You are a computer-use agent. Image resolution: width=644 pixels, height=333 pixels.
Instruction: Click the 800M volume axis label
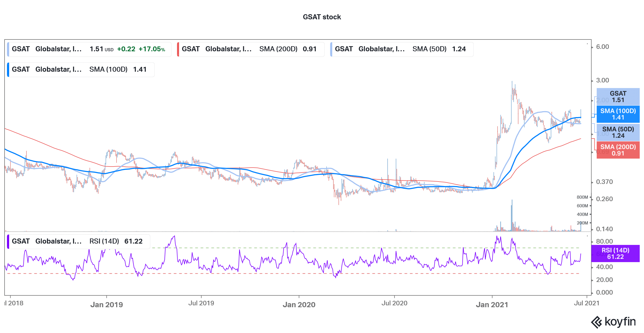coord(582,197)
